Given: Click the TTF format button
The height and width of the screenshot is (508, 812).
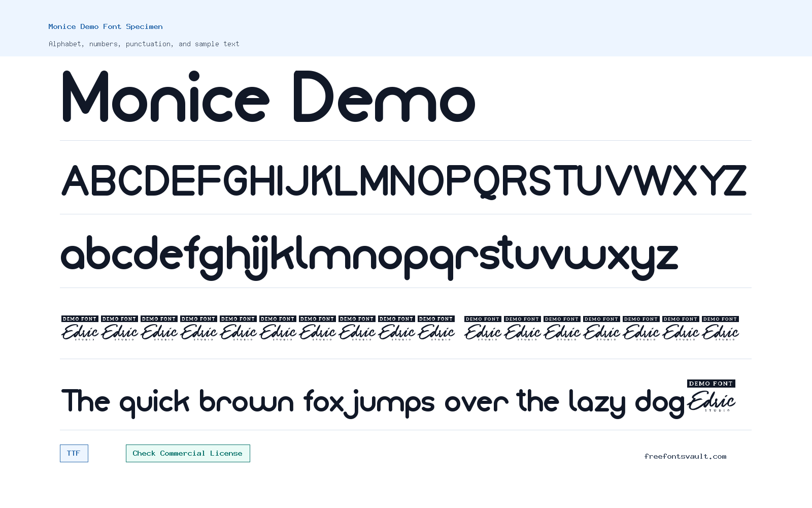Looking at the screenshot, I should [74, 453].
